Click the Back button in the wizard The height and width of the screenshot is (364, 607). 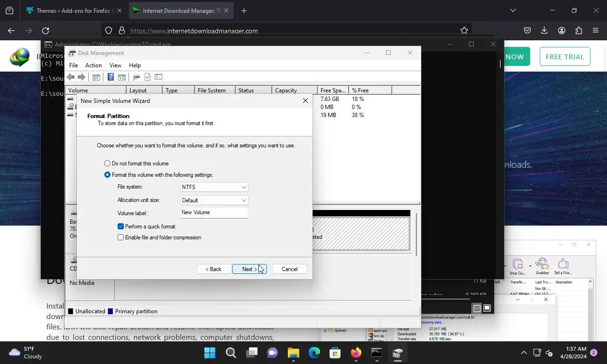[x=214, y=269]
